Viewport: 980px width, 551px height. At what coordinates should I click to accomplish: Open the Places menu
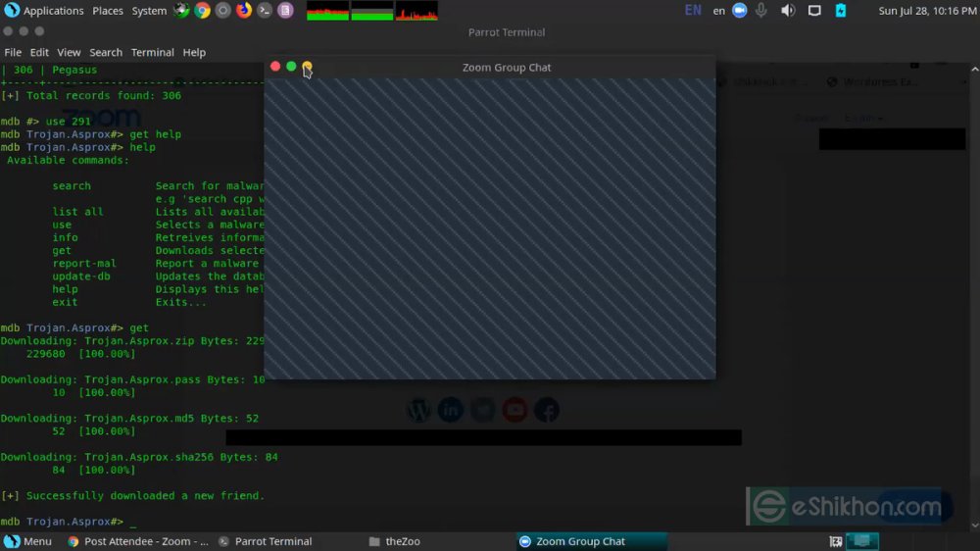click(108, 11)
